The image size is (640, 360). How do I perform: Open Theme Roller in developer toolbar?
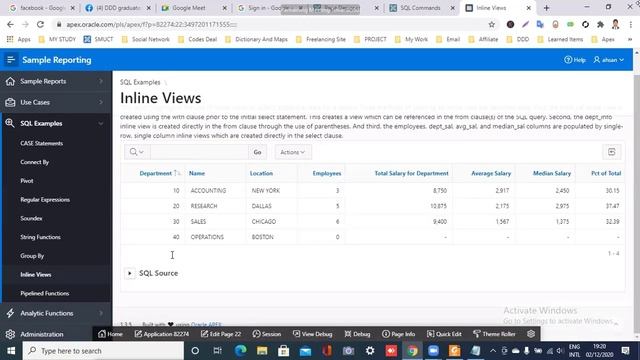[x=493, y=334]
